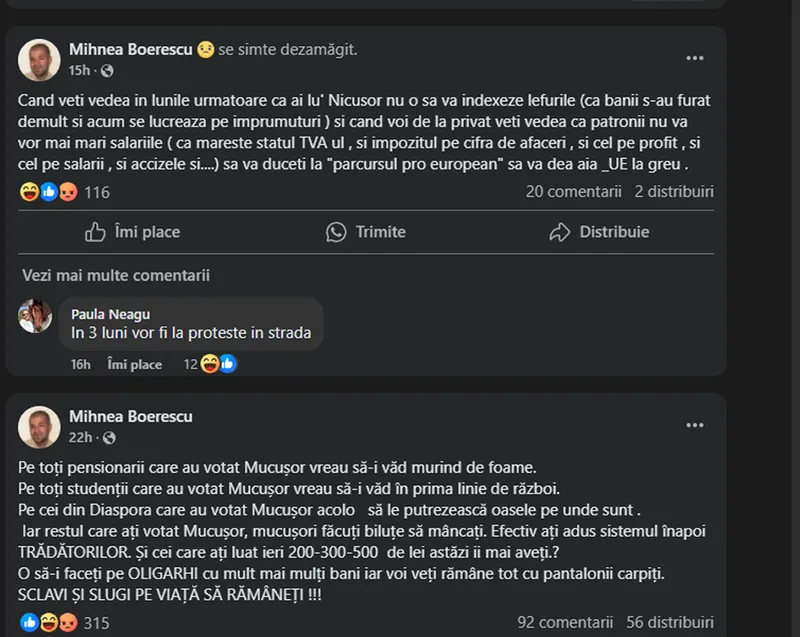The image size is (800, 637).
Task: Like Paula Neagu's comment with Îmi place
Action: pos(135,365)
